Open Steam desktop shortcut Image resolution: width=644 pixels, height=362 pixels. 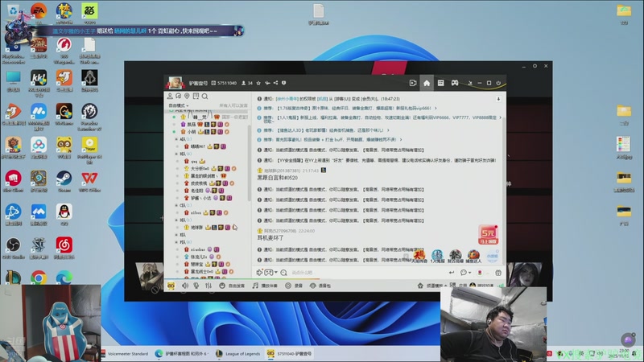(64, 182)
